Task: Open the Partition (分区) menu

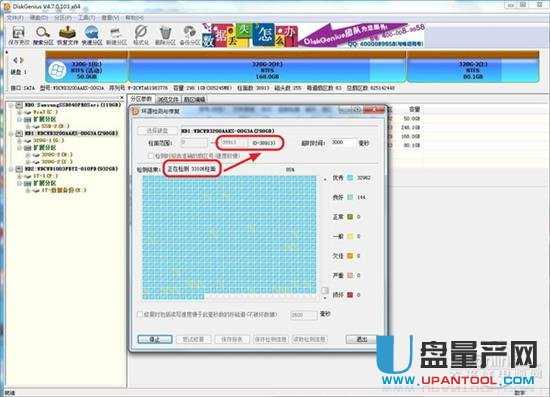Action: [63, 18]
